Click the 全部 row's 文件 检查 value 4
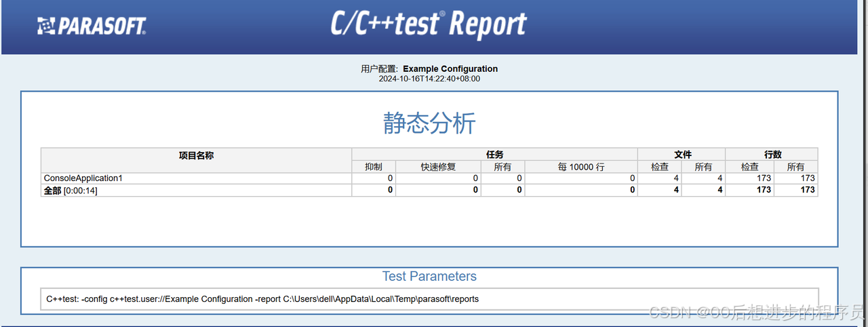868x327 pixels. tap(676, 190)
